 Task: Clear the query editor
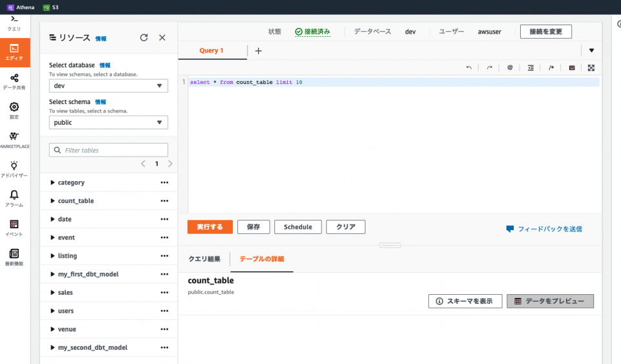coord(345,227)
